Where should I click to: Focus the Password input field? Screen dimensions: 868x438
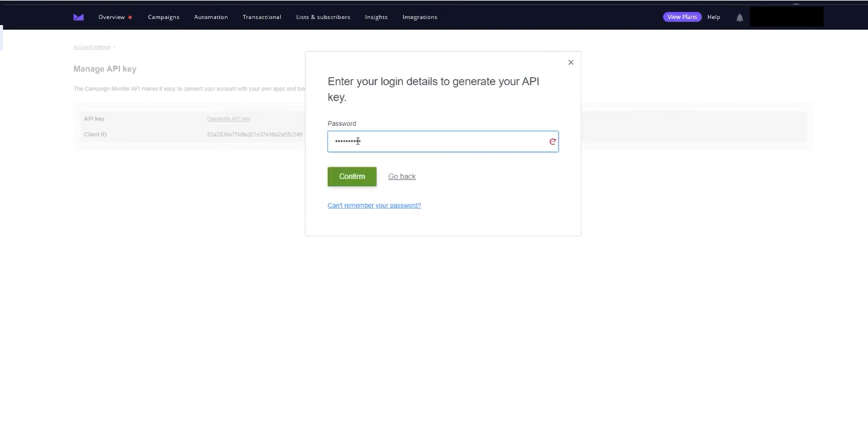pyautogui.click(x=443, y=142)
